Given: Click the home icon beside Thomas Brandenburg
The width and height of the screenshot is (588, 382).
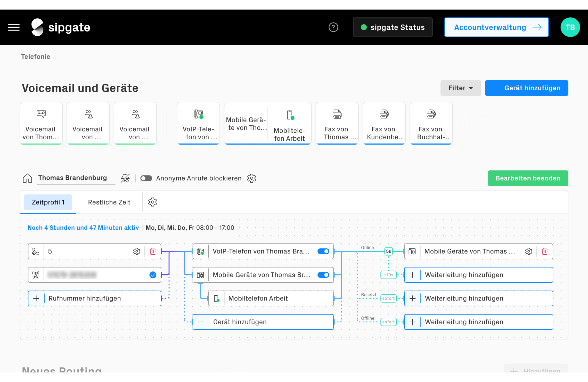Looking at the screenshot, I should tap(27, 178).
